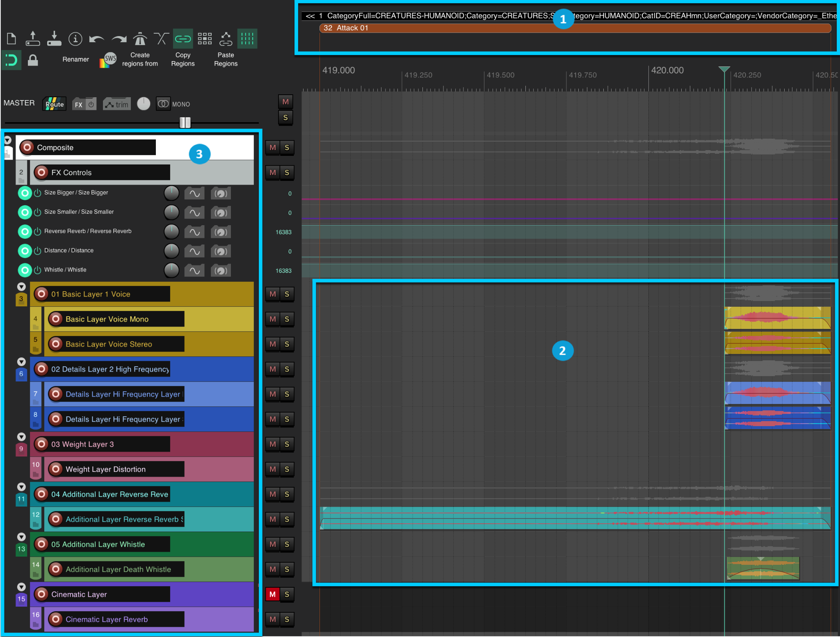Click the Redo arrow icon

pyautogui.click(x=119, y=39)
